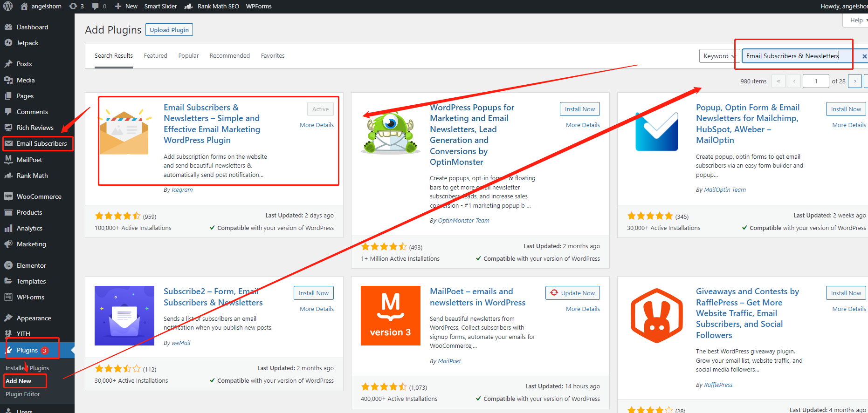Viewport: 868px width, 413px height.
Task: Go to the next results page
Action: click(855, 81)
